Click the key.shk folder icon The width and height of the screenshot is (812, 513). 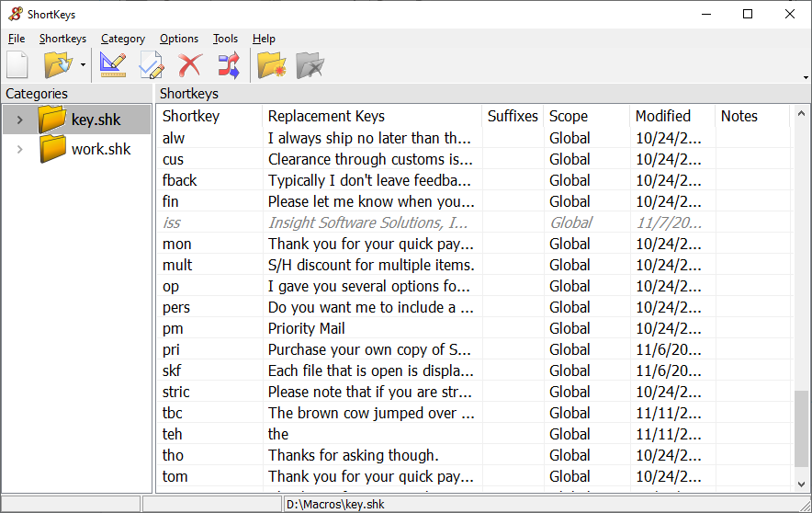(51, 119)
